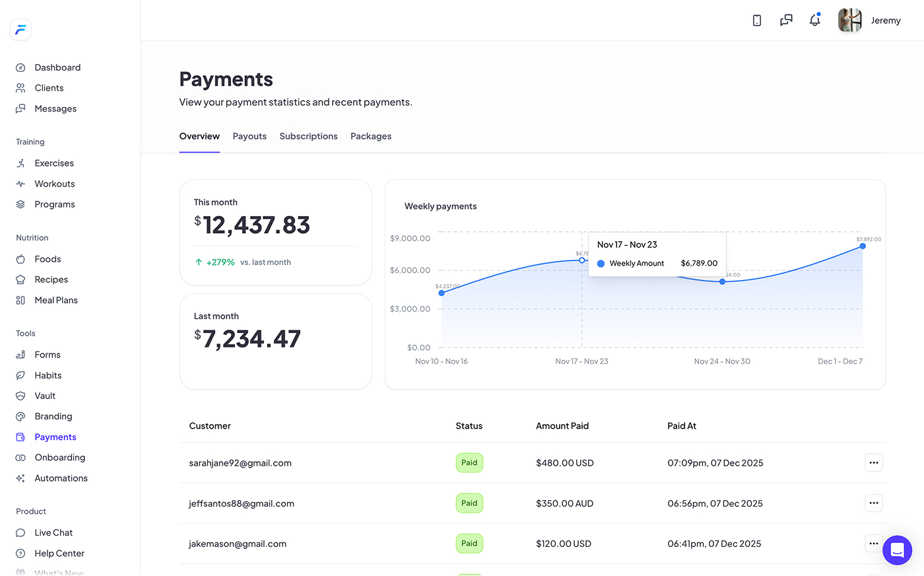Open the Programs page
The width and height of the screenshot is (924, 576).
point(54,204)
